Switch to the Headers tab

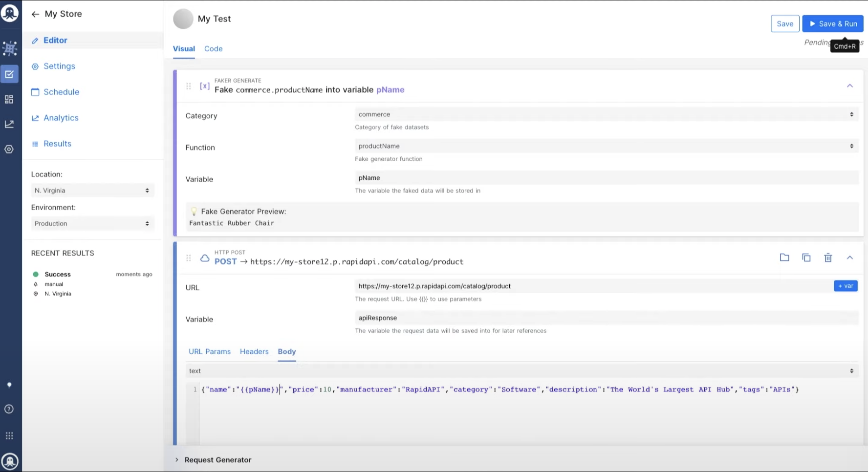click(254, 352)
